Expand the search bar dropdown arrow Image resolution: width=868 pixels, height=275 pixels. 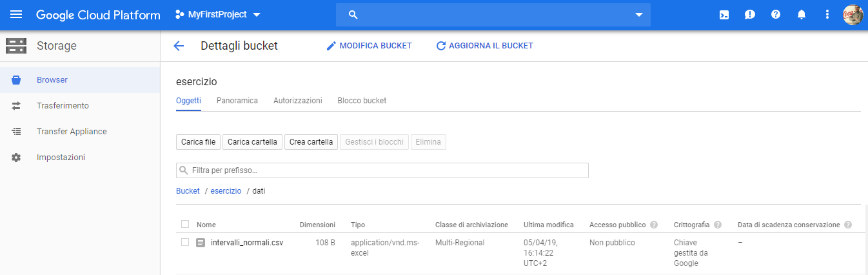tap(639, 15)
